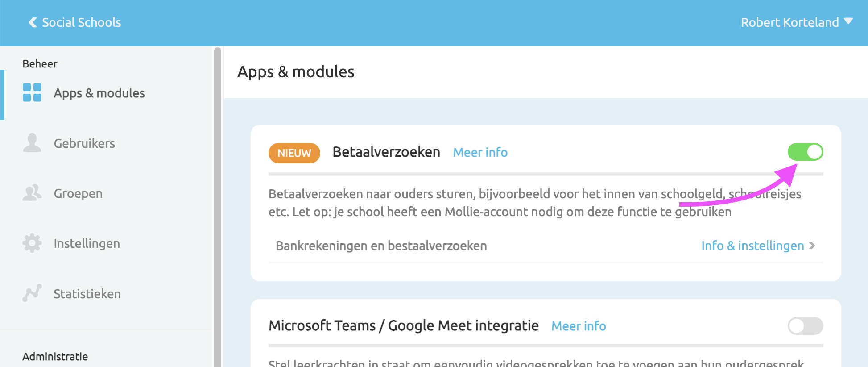The image size is (868, 367).
Task: Enable Microsoft Teams / Google Meet integratie
Action: [805, 326]
